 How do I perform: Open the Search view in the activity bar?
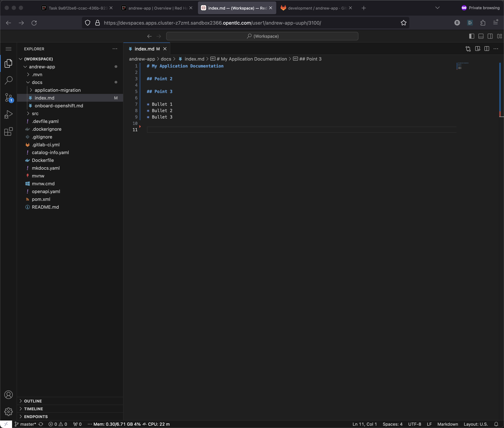coord(9,80)
